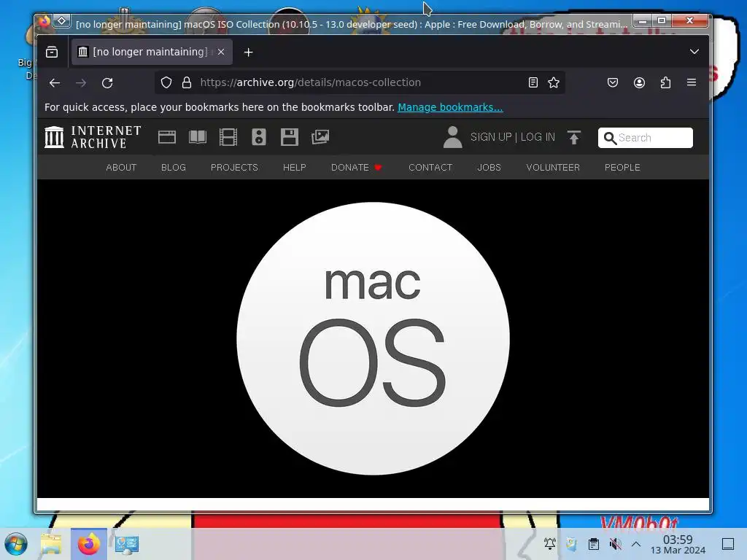The image size is (747, 560).
Task: Open the JOBS link
Action: coord(489,168)
